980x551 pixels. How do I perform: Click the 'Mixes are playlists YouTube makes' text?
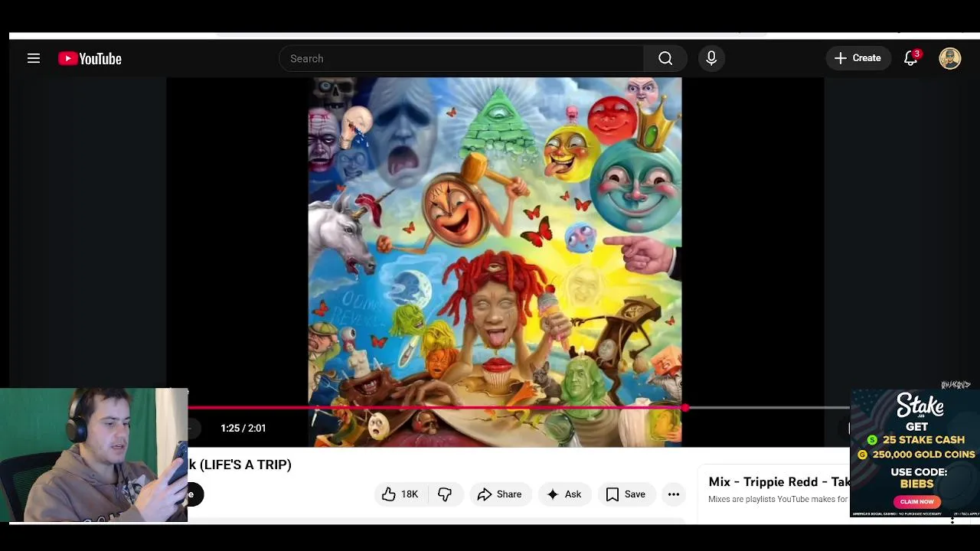tap(778, 499)
